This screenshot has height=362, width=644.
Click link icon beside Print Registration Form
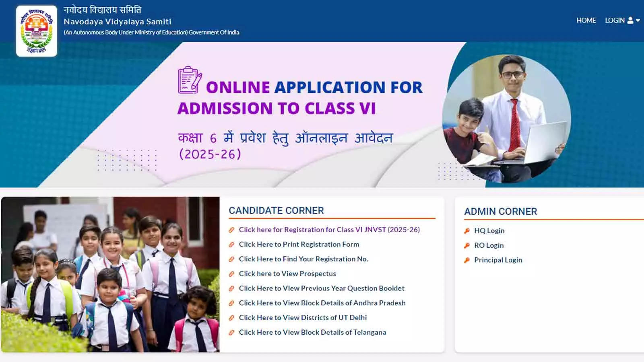231,245
